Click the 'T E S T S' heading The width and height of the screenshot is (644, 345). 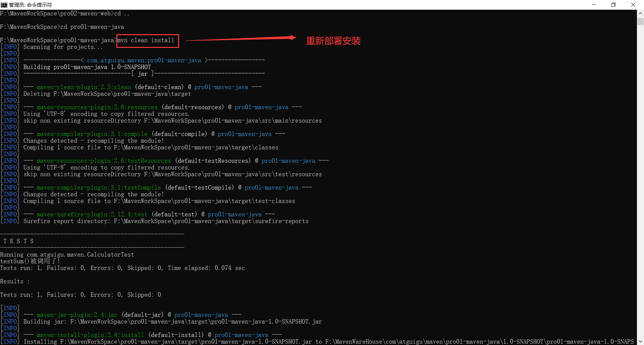click(x=18, y=241)
